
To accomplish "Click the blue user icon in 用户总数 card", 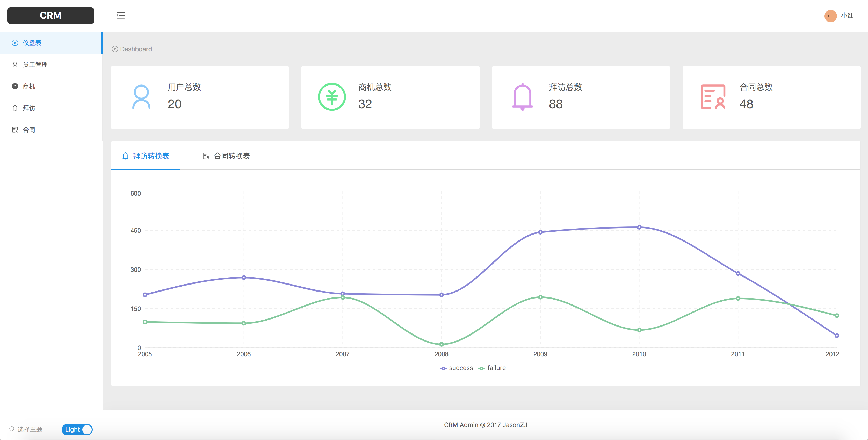I will click(141, 97).
